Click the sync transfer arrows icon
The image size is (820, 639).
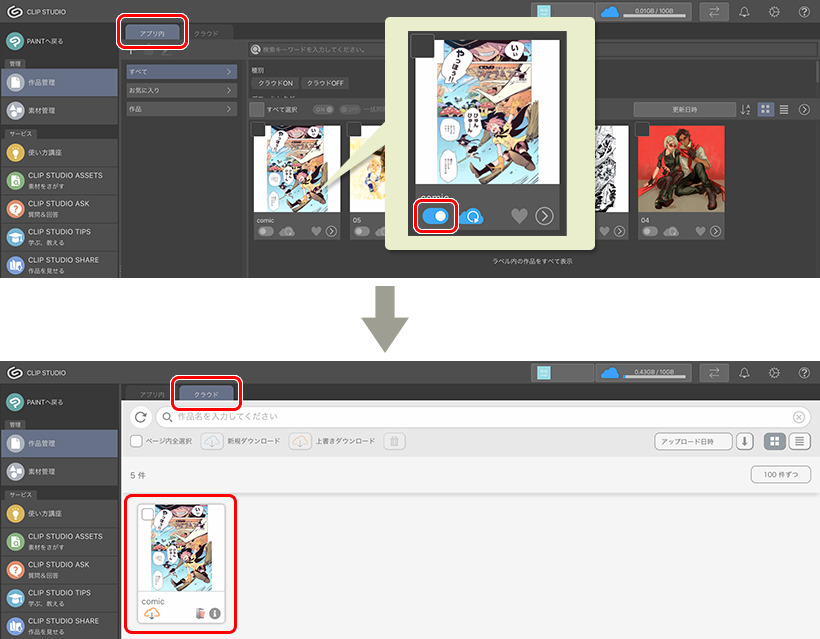pos(716,12)
